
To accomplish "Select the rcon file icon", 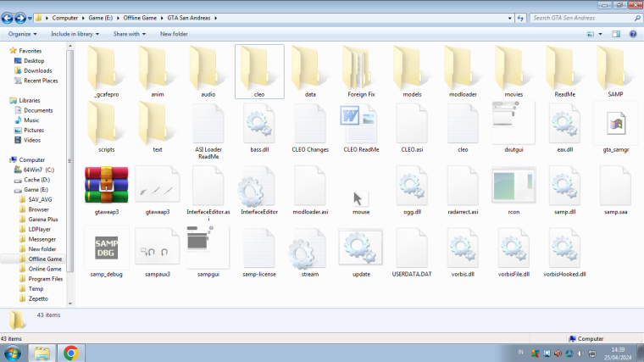I will (x=514, y=186).
